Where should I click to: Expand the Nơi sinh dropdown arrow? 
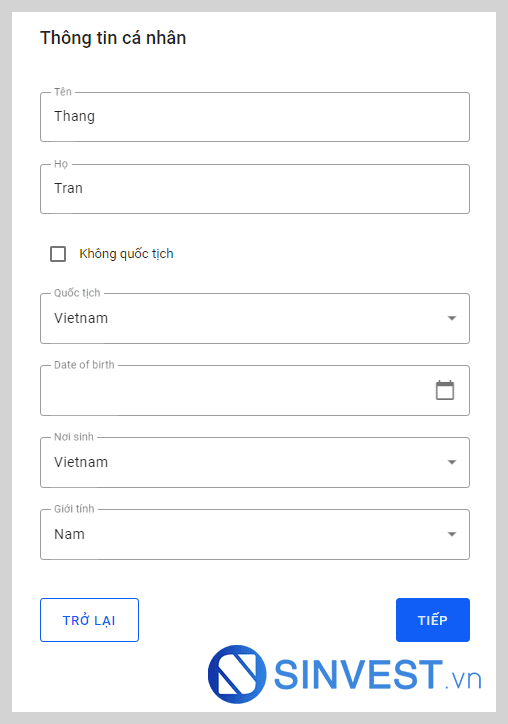coord(452,462)
